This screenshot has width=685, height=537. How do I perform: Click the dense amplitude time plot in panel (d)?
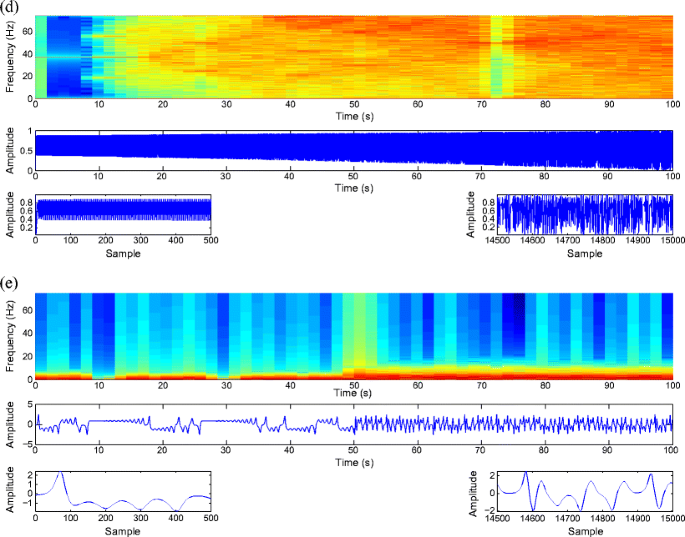point(354,150)
